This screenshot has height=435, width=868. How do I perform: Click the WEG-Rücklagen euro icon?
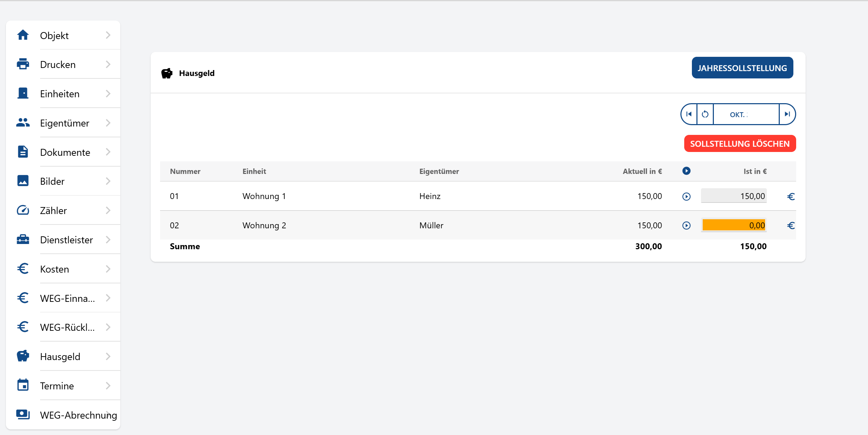coord(23,327)
